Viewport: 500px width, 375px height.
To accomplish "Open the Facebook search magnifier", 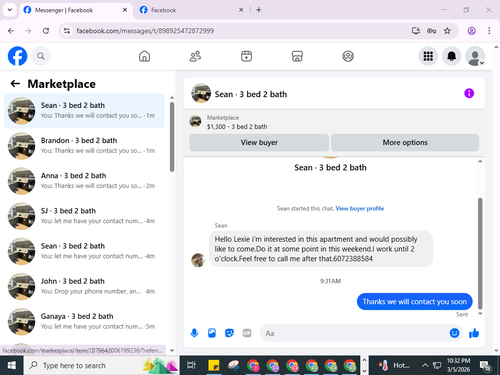I will tap(41, 56).
